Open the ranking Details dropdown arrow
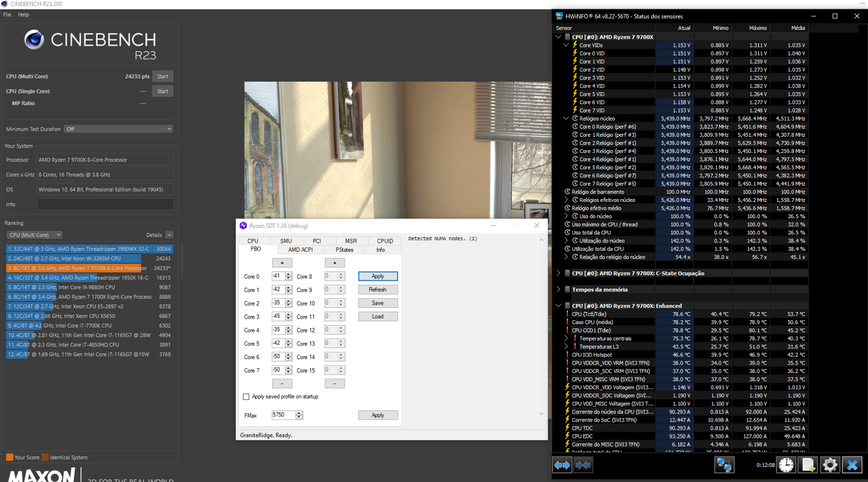The height and width of the screenshot is (482, 868). click(x=169, y=235)
